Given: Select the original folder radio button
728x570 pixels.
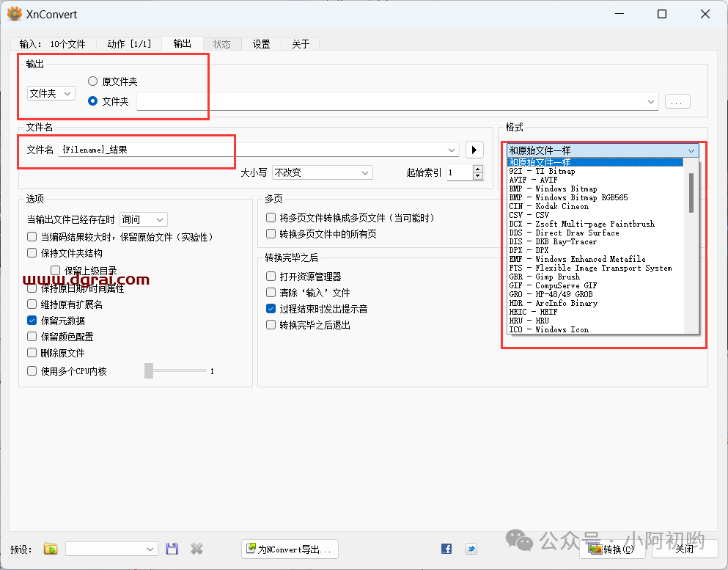Looking at the screenshot, I should click(93, 81).
